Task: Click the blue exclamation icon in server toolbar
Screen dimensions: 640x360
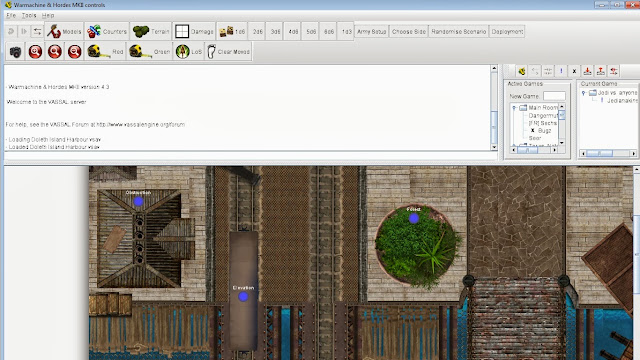Action: pos(561,71)
